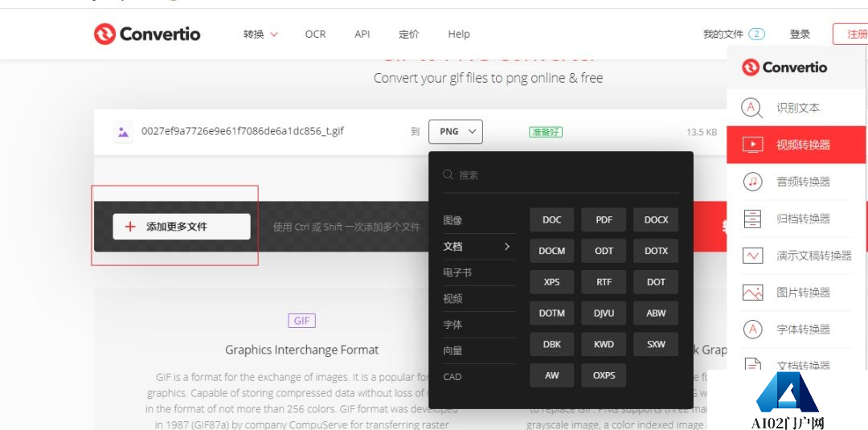The width and height of the screenshot is (868, 430).
Task: Open 我的文件 link
Action: [723, 35]
